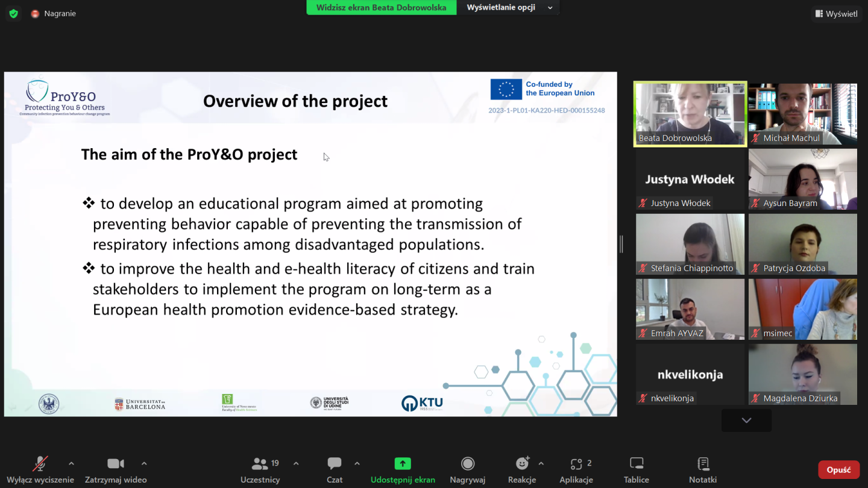Click the KTU logo on slide

click(x=422, y=404)
